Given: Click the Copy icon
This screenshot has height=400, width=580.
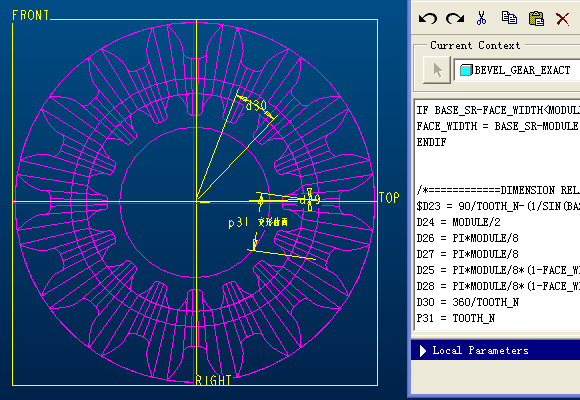Looking at the screenshot, I should click(x=509, y=18).
